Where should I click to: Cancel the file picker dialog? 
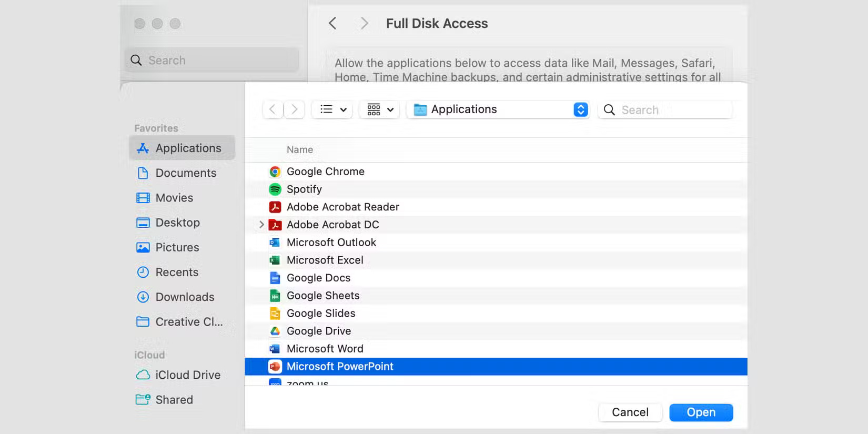pos(630,412)
